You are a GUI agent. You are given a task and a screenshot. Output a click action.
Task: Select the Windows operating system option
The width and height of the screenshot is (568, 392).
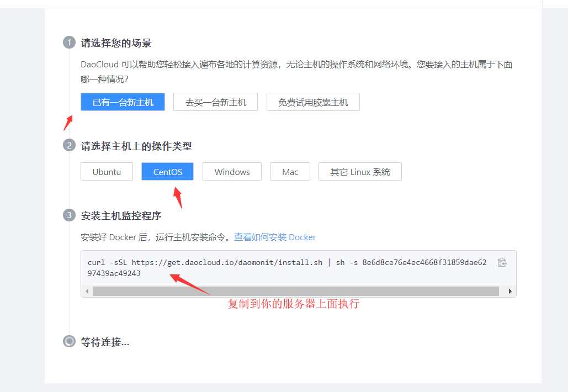click(x=232, y=171)
